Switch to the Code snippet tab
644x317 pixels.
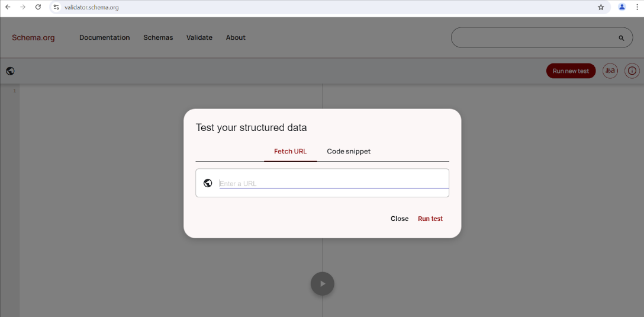(349, 151)
